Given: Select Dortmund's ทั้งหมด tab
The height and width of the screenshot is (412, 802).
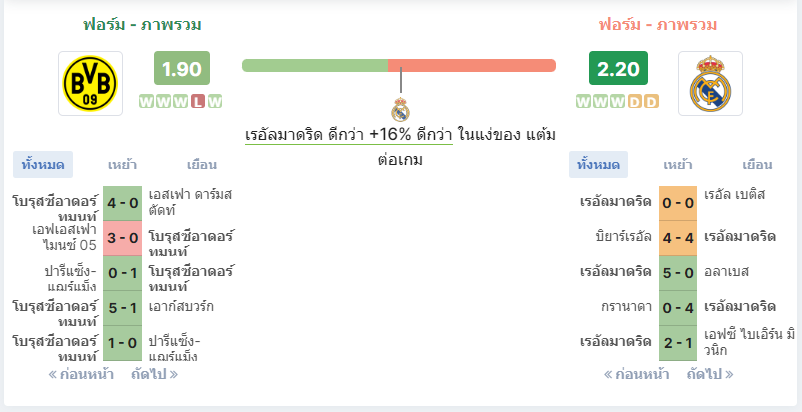Looking at the screenshot, I should pos(43,165).
